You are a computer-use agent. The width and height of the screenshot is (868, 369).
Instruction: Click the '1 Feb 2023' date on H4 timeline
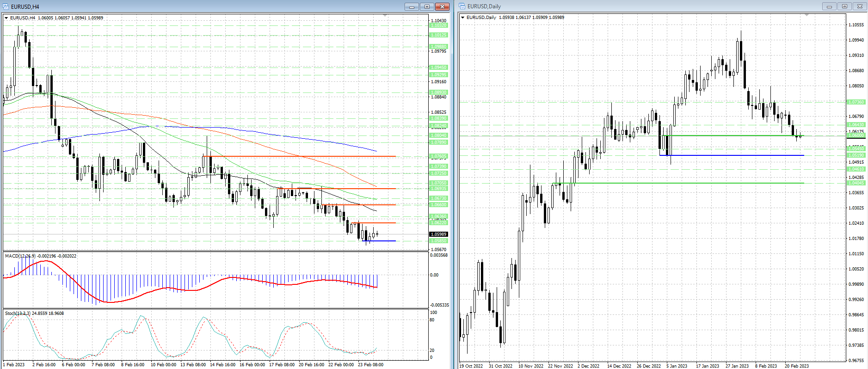pos(14,365)
